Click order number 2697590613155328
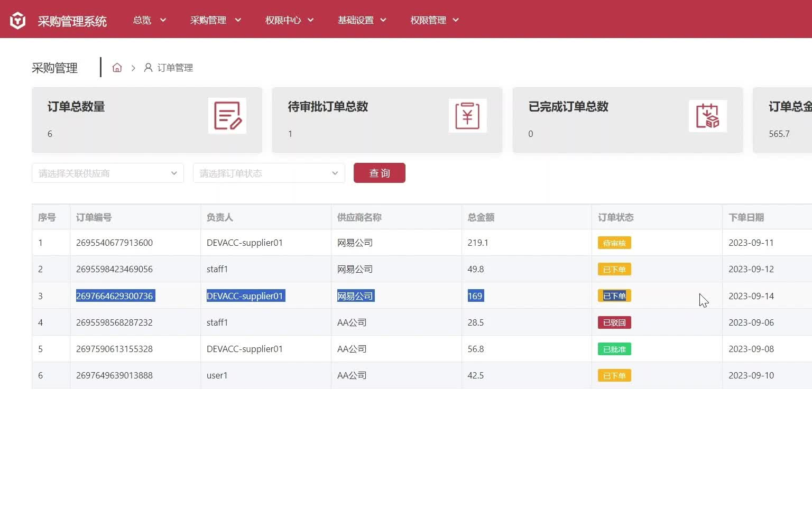 [x=114, y=349]
